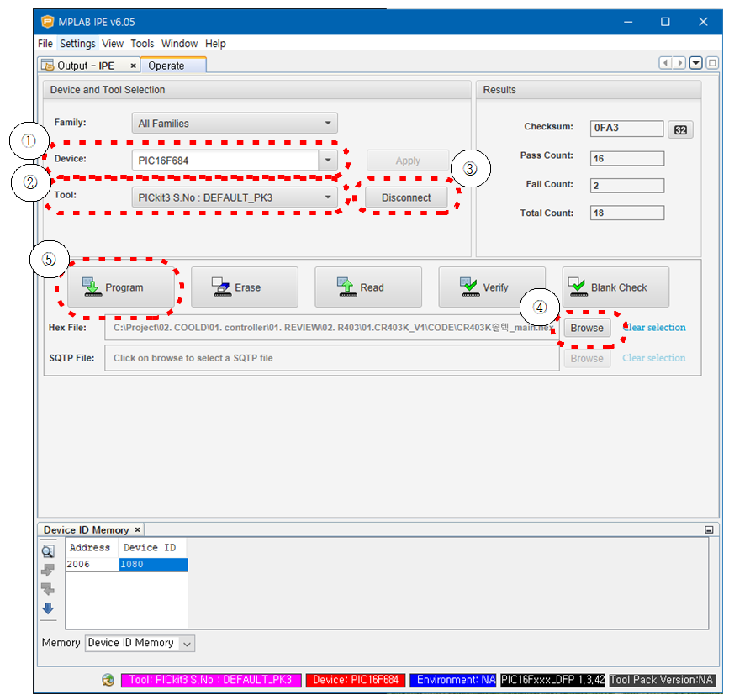The height and width of the screenshot is (700, 729).
Task: Toggle the 32-bit checksum button
Action: (680, 130)
